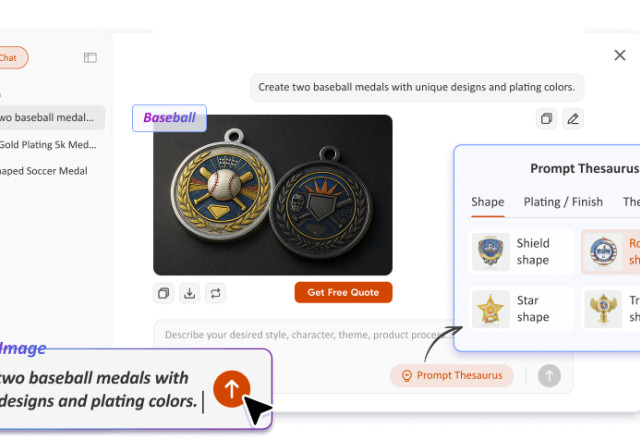Select the Star shape option
The height and width of the screenshot is (440, 640).
pyautogui.click(x=521, y=309)
